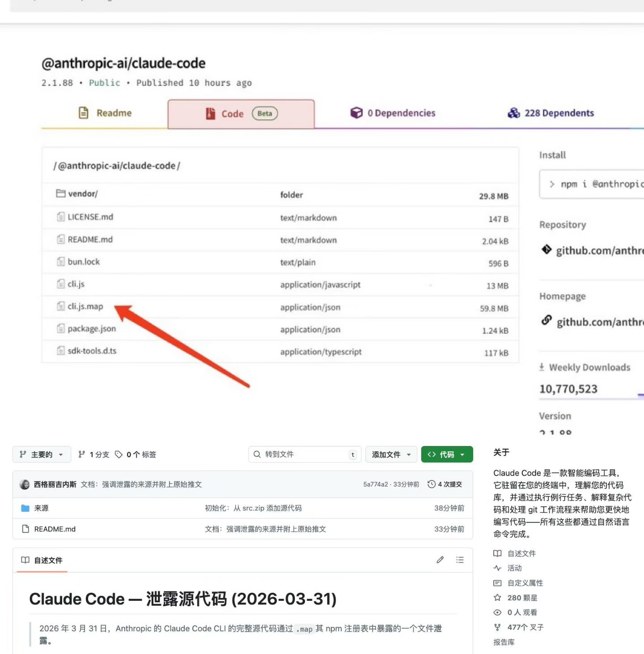644x654 pixels.
Task: Expand the 添加文件 dropdown
Action: tap(391, 454)
